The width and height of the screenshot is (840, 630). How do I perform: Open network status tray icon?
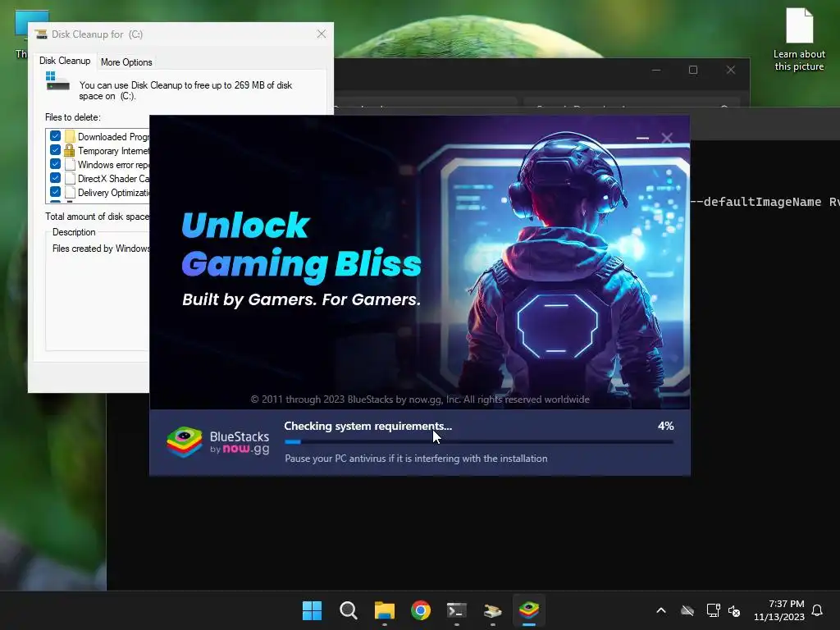coord(713,610)
